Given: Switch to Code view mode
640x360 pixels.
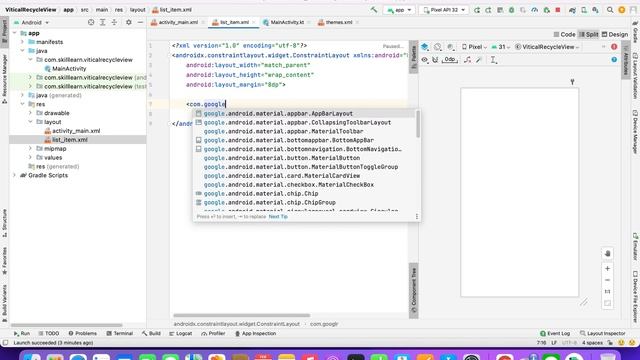Looking at the screenshot, I should 564,35.
